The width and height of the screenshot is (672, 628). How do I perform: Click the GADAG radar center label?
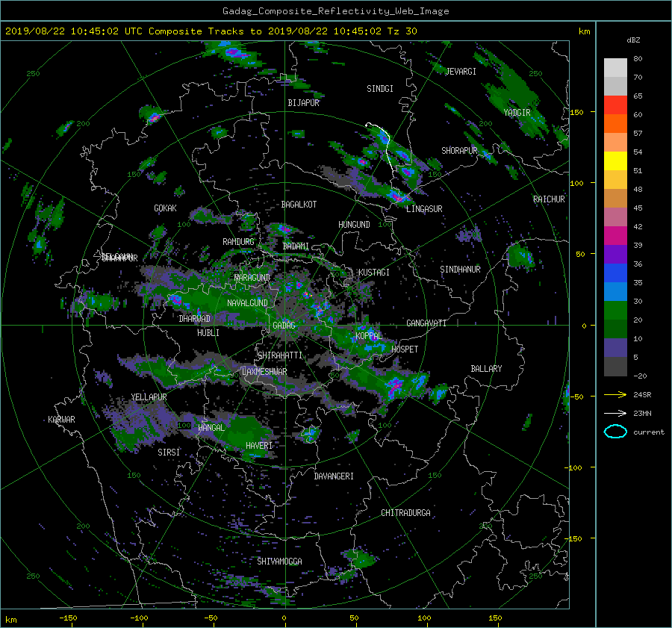point(284,326)
